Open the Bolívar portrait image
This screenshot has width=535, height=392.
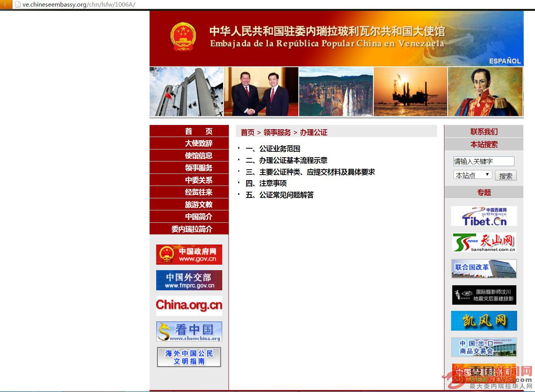485,92
